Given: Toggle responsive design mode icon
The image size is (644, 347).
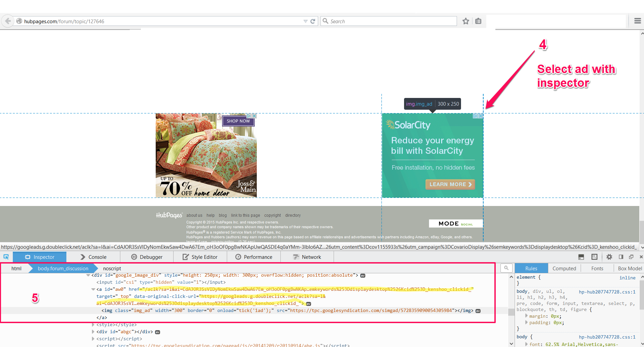Looking at the screenshot, I should pos(594,257).
